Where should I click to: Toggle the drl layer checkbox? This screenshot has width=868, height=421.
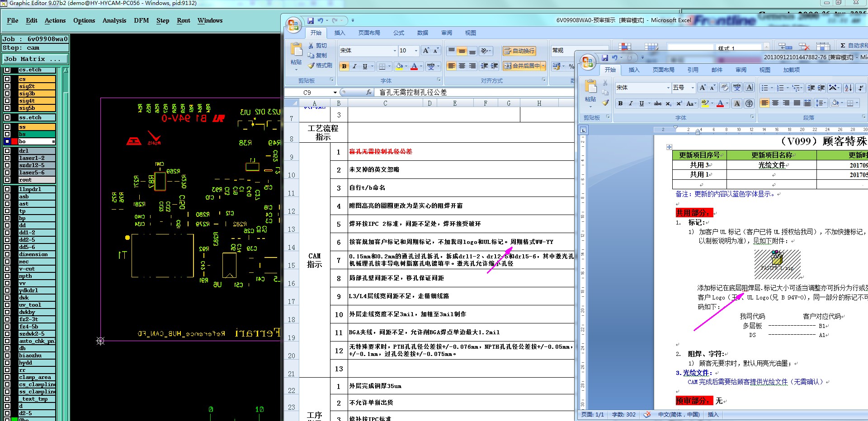click(x=7, y=151)
